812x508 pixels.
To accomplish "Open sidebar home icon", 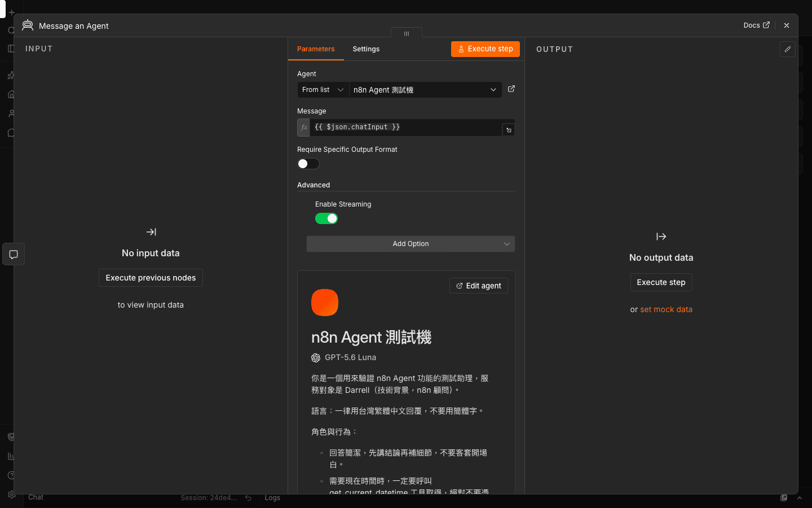I will pyautogui.click(x=11, y=94).
